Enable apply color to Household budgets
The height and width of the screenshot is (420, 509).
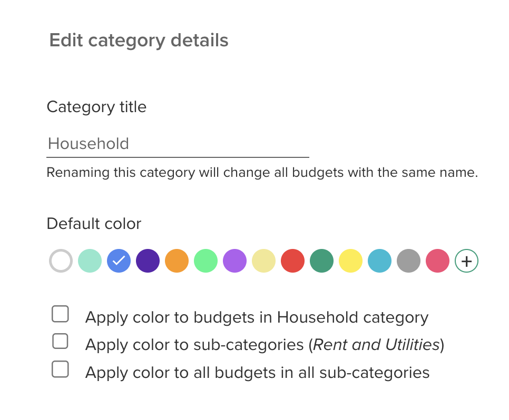click(61, 315)
